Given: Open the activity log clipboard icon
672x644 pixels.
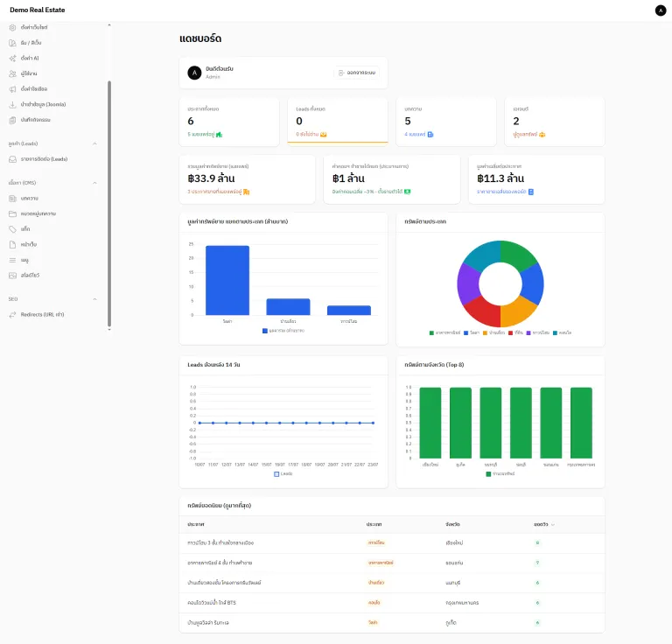Looking at the screenshot, I should point(12,120).
